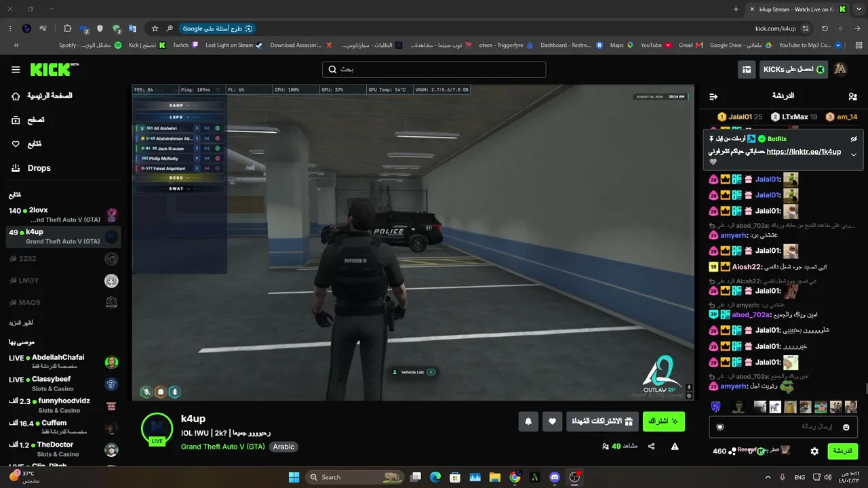This screenshot has height=488, width=868.
Task: Open the Twitch bookmark
Action: pyautogui.click(x=185, y=45)
